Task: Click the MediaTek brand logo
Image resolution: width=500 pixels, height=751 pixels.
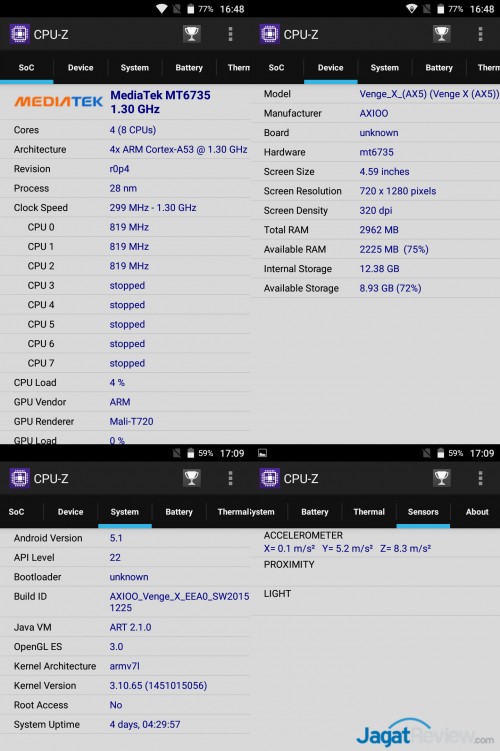Action: tap(58, 101)
